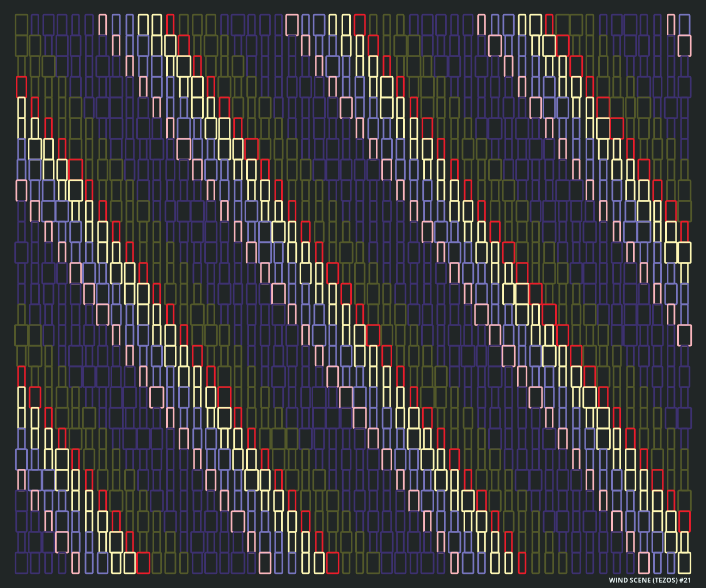Click the rightmost red rectangle in the bottom row

click(522, 563)
